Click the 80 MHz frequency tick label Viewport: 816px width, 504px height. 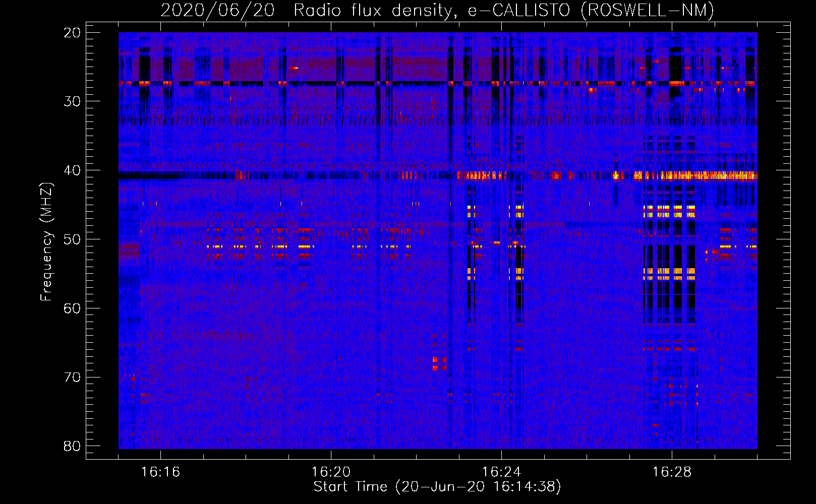[72, 446]
